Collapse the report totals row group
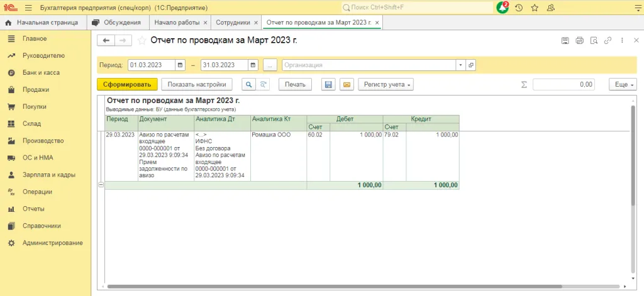Image resolution: width=644 pixels, height=296 pixels. pyautogui.click(x=101, y=185)
